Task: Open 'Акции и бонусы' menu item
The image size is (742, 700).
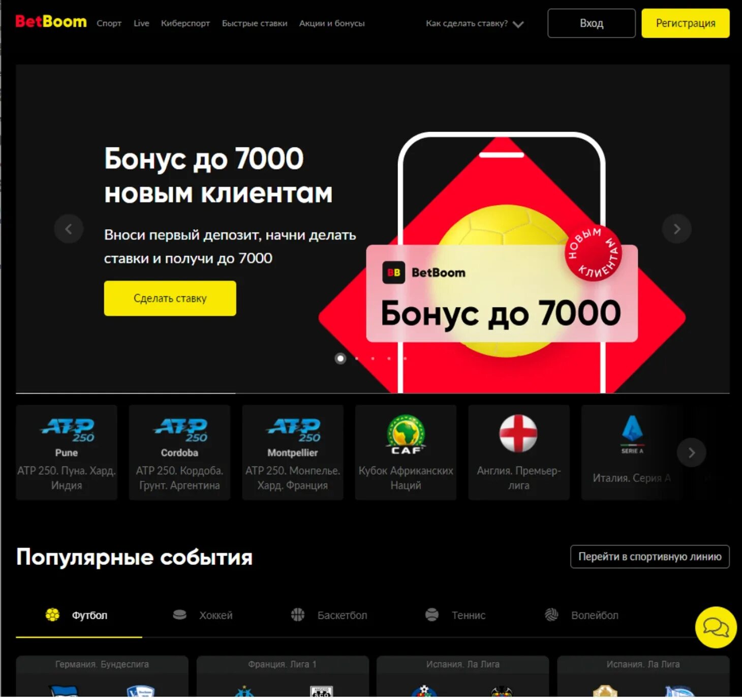Action: pos(332,23)
